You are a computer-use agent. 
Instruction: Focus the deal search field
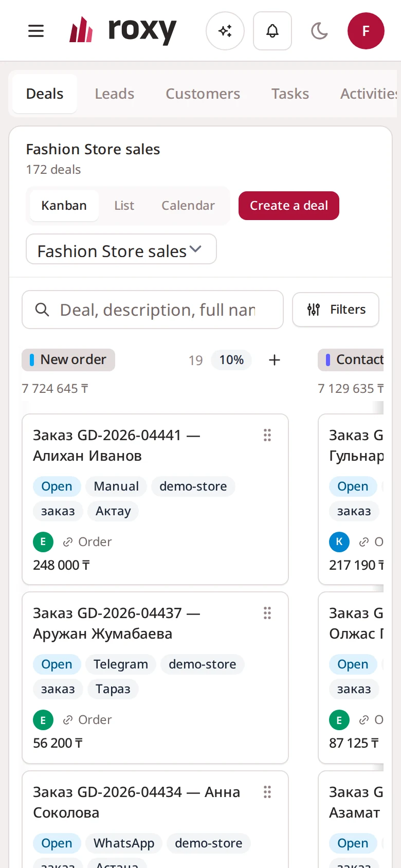tap(153, 310)
